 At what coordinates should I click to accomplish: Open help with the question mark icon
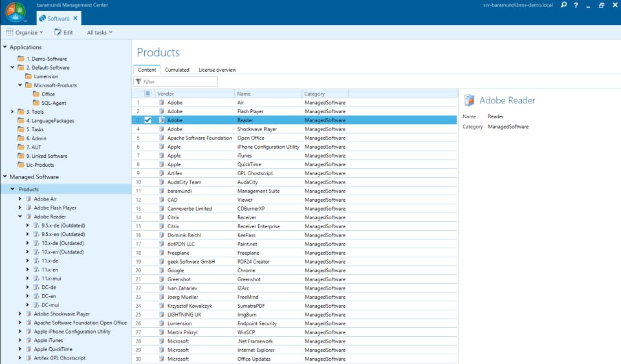576,5
